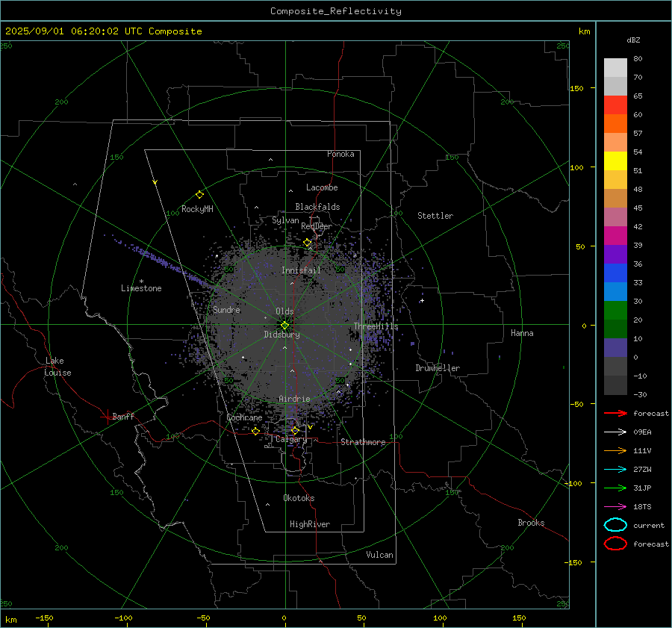The height and width of the screenshot is (628, 672).
Task: Click the Strathmore town label
Action: coord(363,442)
